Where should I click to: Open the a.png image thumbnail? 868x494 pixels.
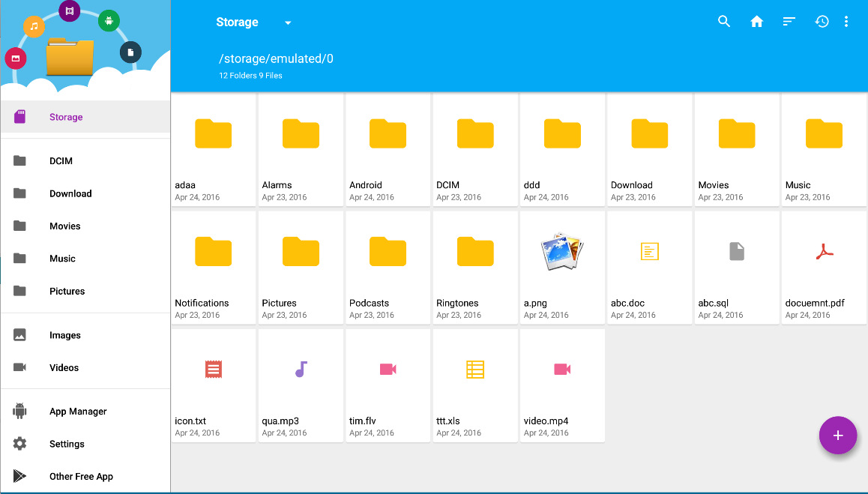562,267
